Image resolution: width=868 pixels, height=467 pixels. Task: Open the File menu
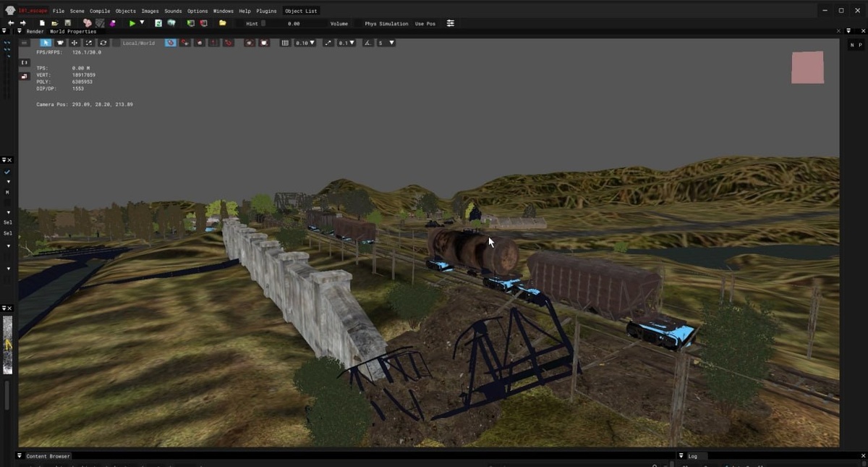tap(59, 11)
